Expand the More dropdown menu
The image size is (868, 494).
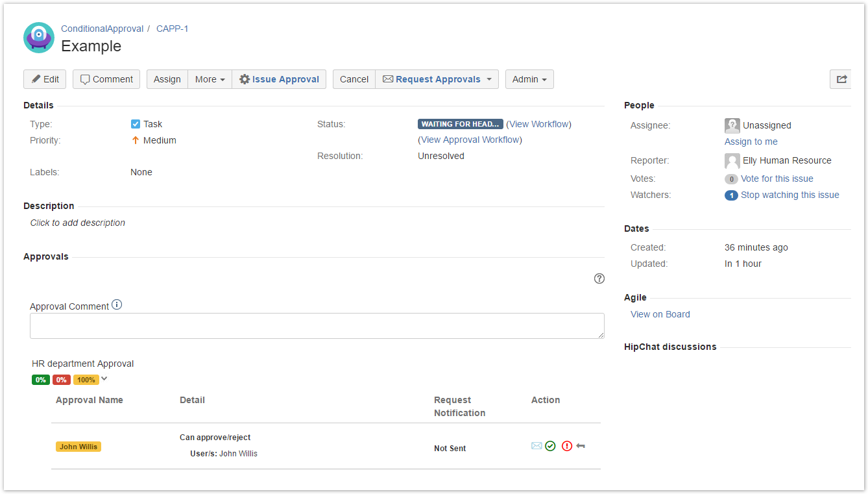[x=210, y=79]
